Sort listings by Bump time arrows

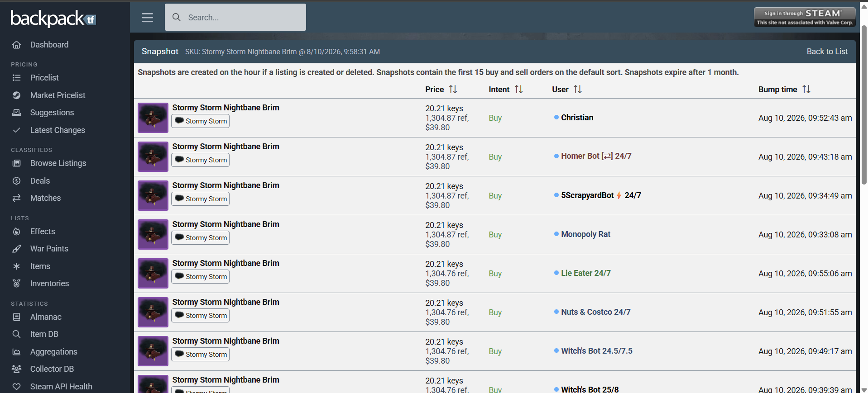click(x=806, y=90)
